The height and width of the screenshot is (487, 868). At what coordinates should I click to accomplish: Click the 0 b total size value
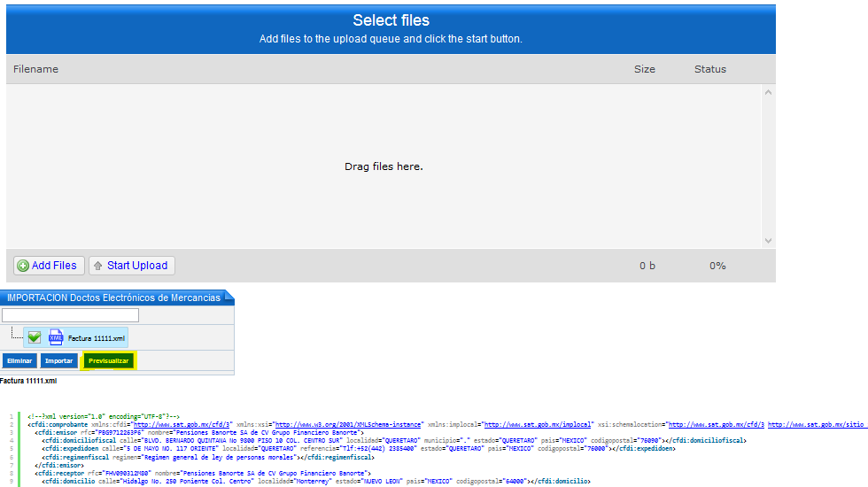point(647,266)
